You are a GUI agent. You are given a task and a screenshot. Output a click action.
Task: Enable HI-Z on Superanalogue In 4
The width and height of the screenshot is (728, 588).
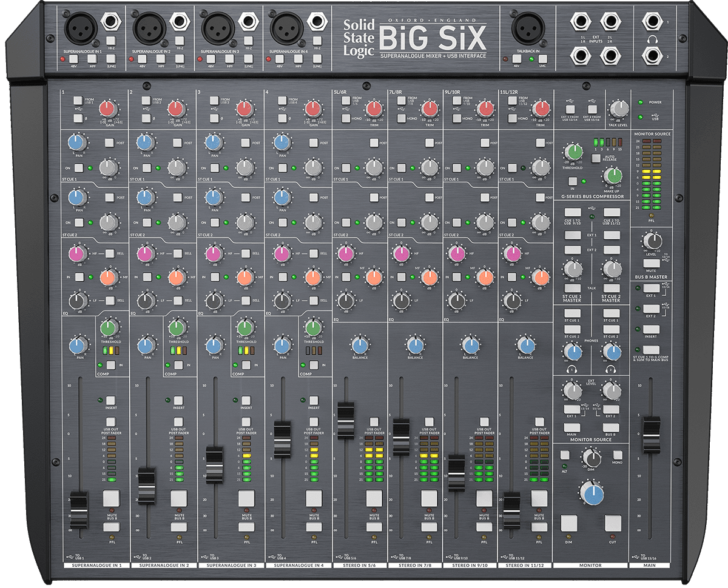[x=316, y=41]
